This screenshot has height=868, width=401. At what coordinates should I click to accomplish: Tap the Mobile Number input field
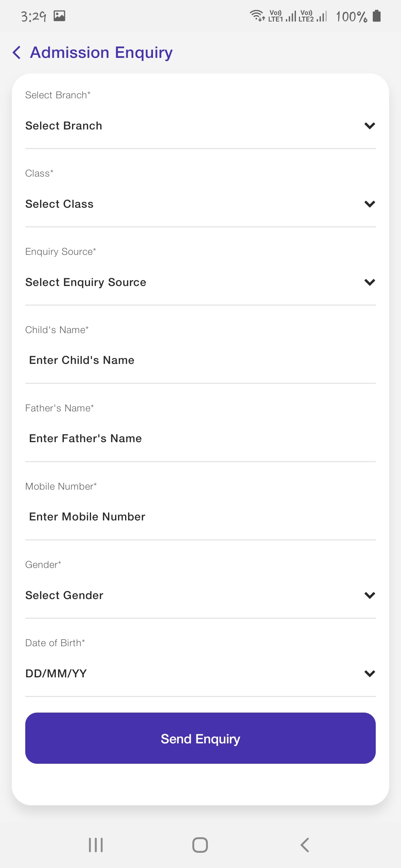200,517
